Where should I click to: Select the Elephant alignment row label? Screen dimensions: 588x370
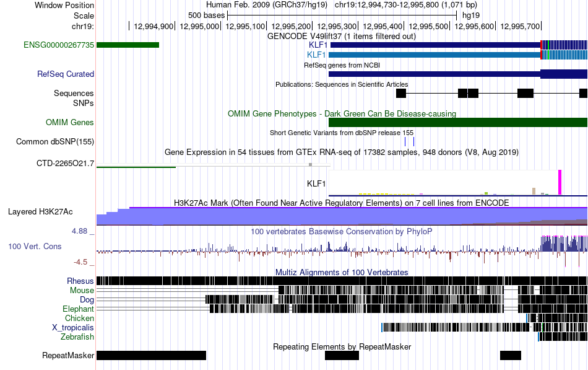click(78, 309)
